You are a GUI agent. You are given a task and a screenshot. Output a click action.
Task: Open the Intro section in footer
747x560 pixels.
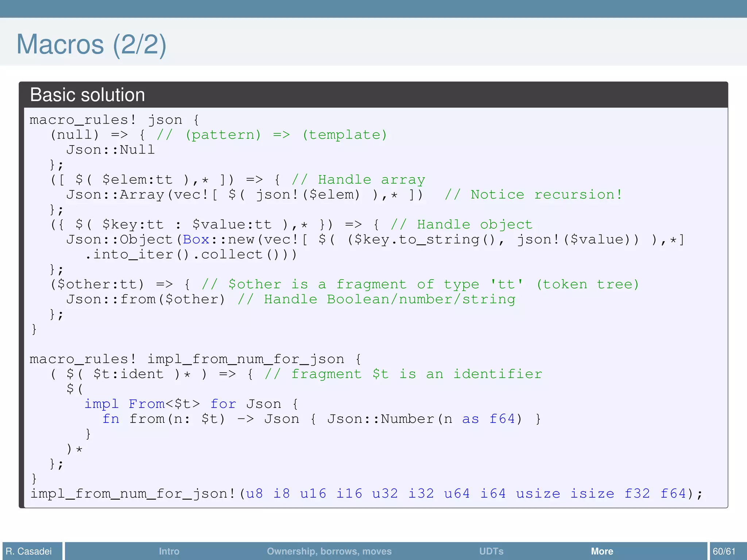pyautogui.click(x=169, y=551)
